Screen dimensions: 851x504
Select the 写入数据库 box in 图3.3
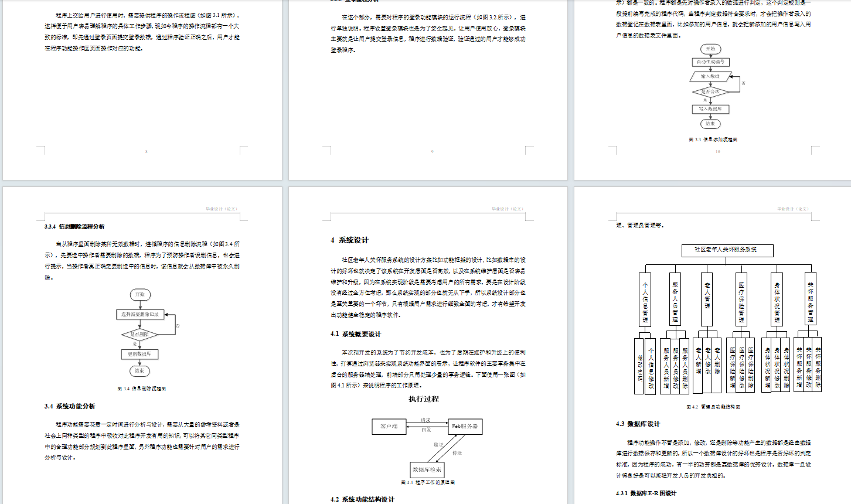coord(711,109)
